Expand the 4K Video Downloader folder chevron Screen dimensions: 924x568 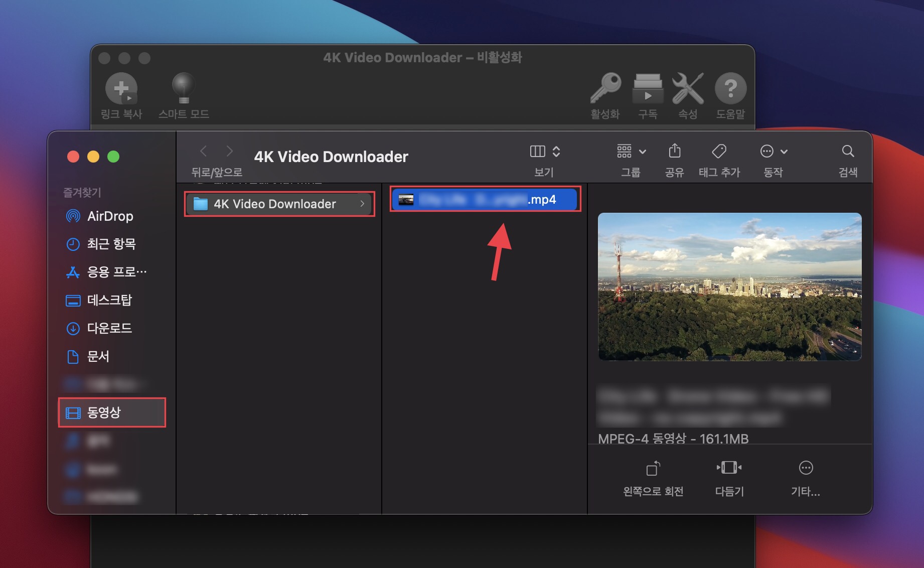(x=362, y=204)
